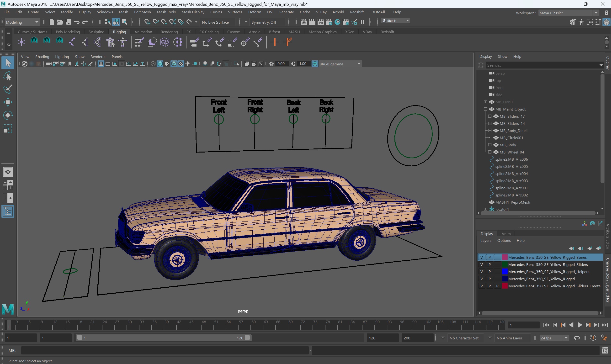
Task: Click the rotate tool icon
Action: pyautogui.click(x=7, y=115)
